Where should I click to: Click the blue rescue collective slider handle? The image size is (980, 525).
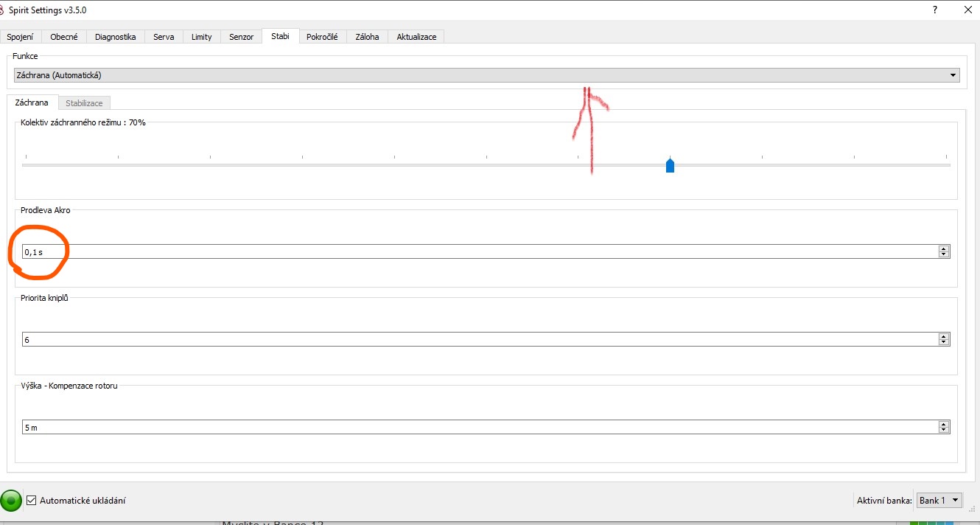pyautogui.click(x=670, y=166)
